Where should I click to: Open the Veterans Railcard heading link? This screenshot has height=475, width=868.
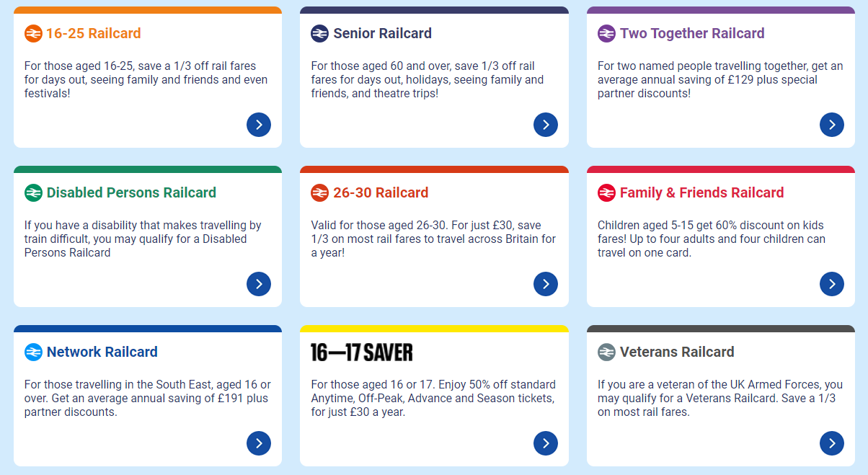pos(677,352)
